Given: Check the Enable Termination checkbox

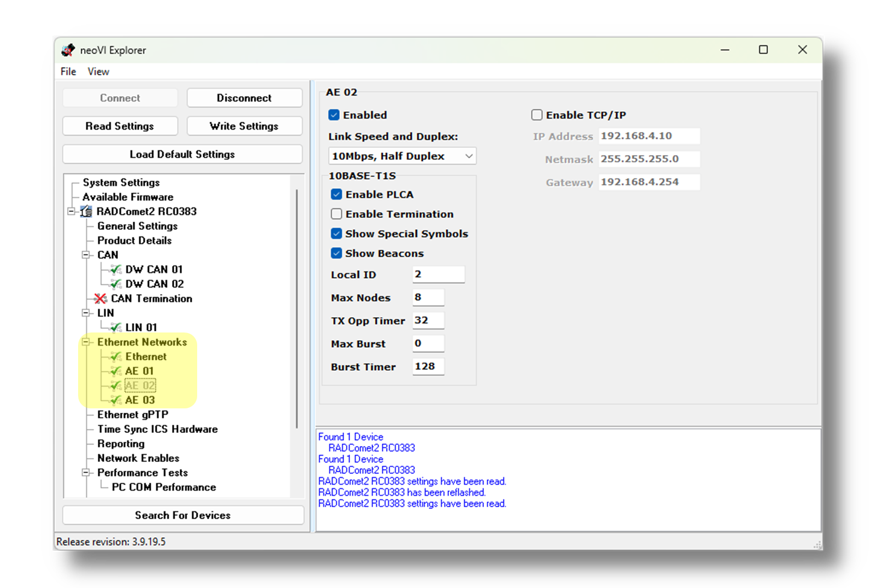Looking at the screenshot, I should pyautogui.click(x=336, y=214).
